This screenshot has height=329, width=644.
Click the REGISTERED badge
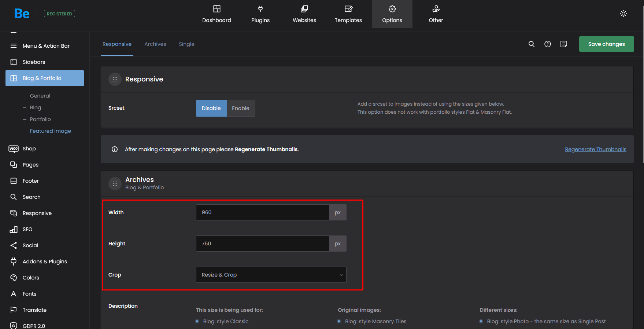[x=59, y=14]
